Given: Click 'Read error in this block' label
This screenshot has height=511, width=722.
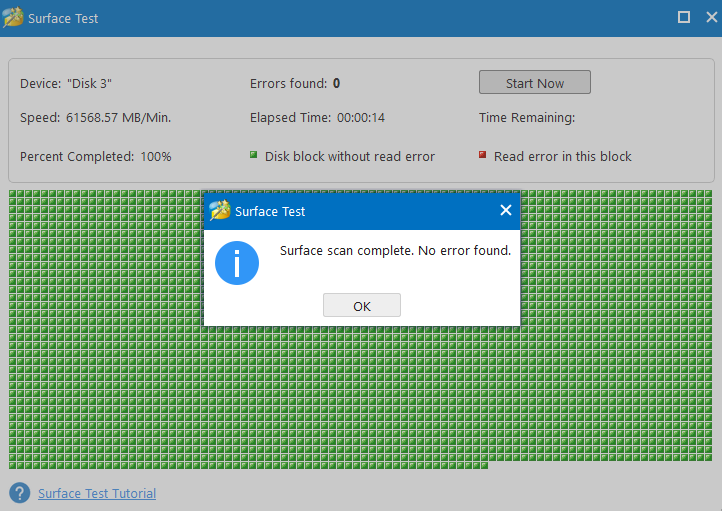Looking at the screenshot, I should 562,157.
